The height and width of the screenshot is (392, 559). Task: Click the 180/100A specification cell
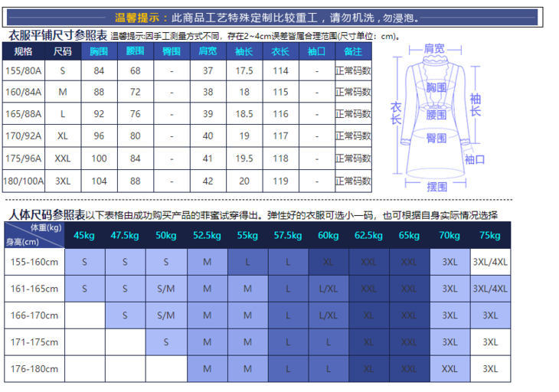point(25,181)
